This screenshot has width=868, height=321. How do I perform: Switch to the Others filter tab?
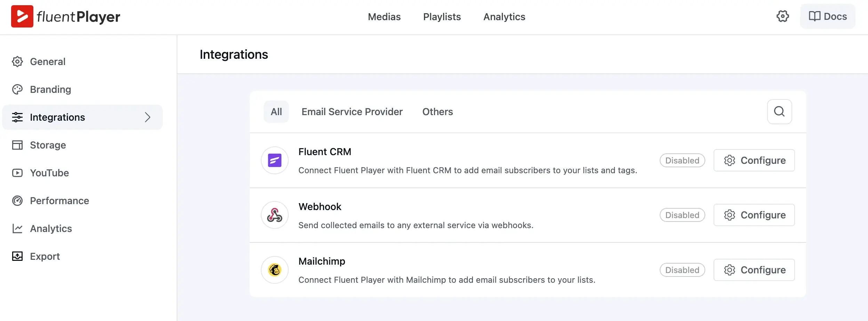tap(437, 112)
